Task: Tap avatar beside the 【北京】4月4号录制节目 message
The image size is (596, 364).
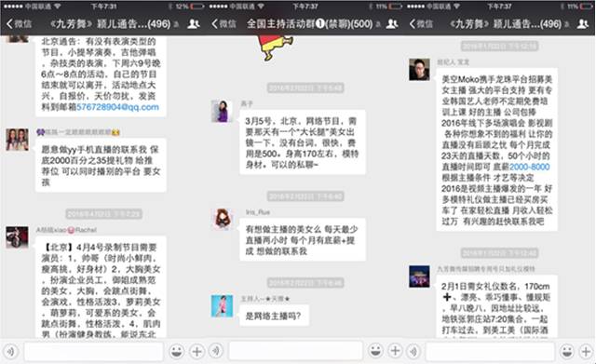Action: click(x=17, y=237)
